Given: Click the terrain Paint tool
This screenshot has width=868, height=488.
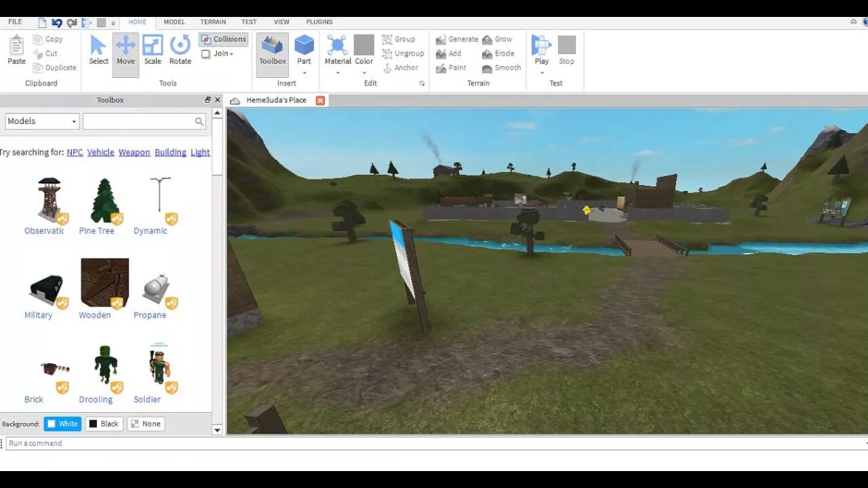Looking at the screenshot, I should tap(451, 68).
